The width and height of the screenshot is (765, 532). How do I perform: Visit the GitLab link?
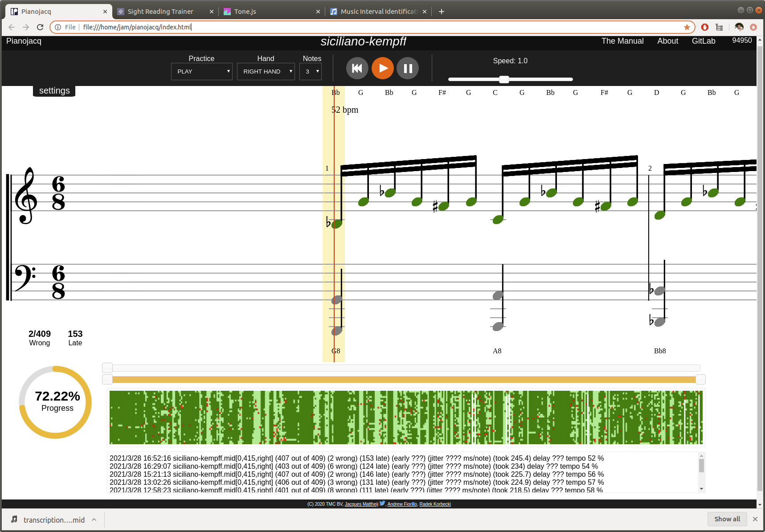tap(704, 41)
